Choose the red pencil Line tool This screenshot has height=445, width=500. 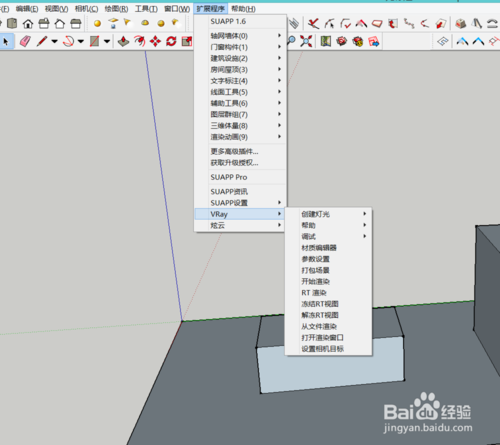pyautogui.click(x=42, y=41)
